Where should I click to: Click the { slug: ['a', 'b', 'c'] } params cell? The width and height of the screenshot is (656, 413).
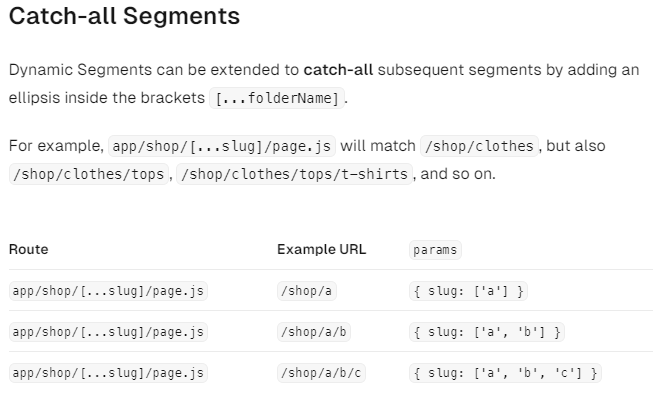coord(505,373)
